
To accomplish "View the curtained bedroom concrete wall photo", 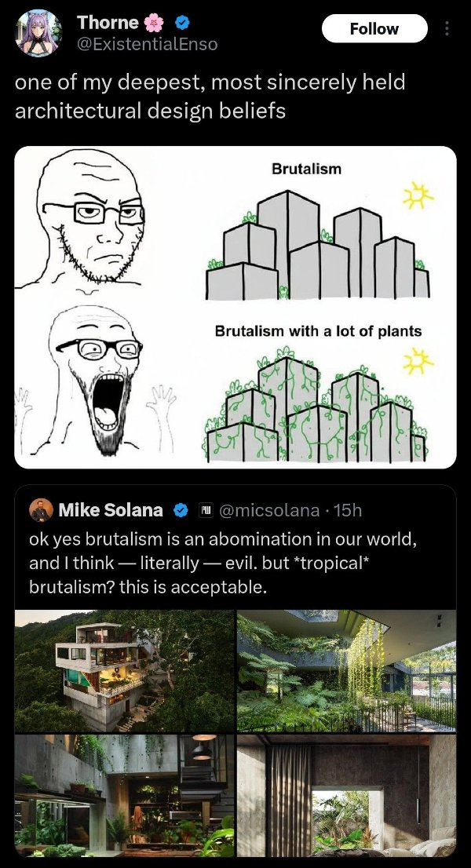I will coord(346,796).
